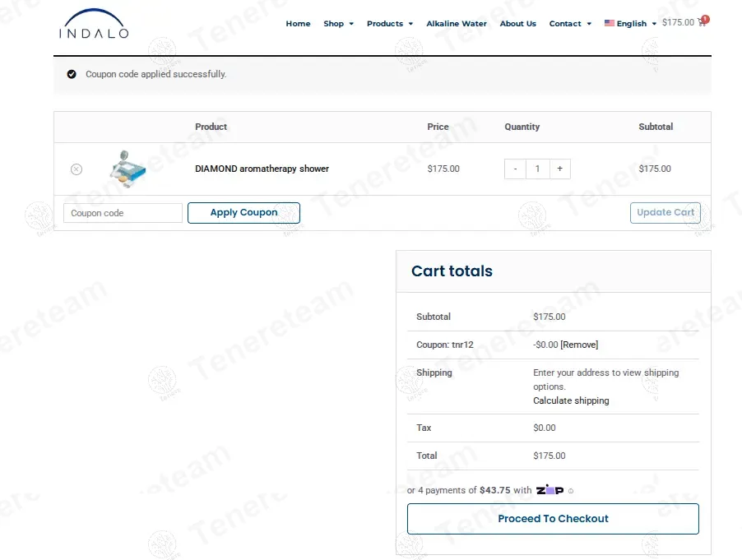This screenshot has height=560, width=742.
Task: Click the Tax $0.00 value
Action: pyautogui.click(x=545, y=428)
